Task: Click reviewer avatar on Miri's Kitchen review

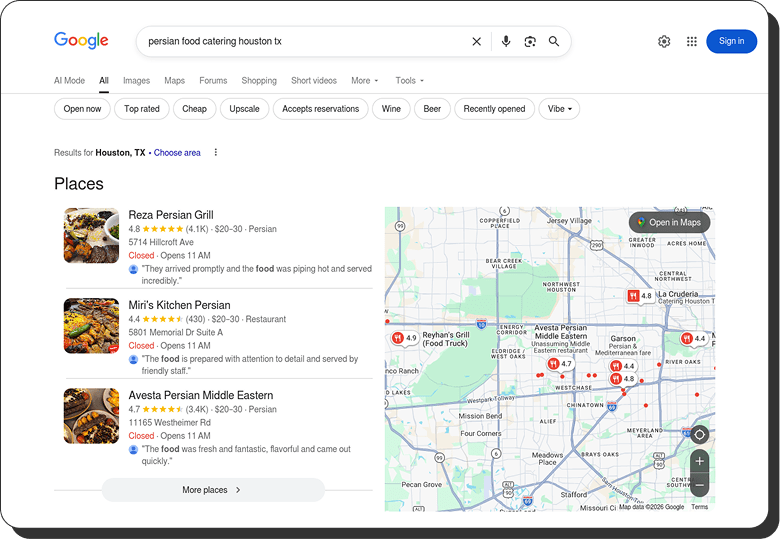Action: point(133,359)
